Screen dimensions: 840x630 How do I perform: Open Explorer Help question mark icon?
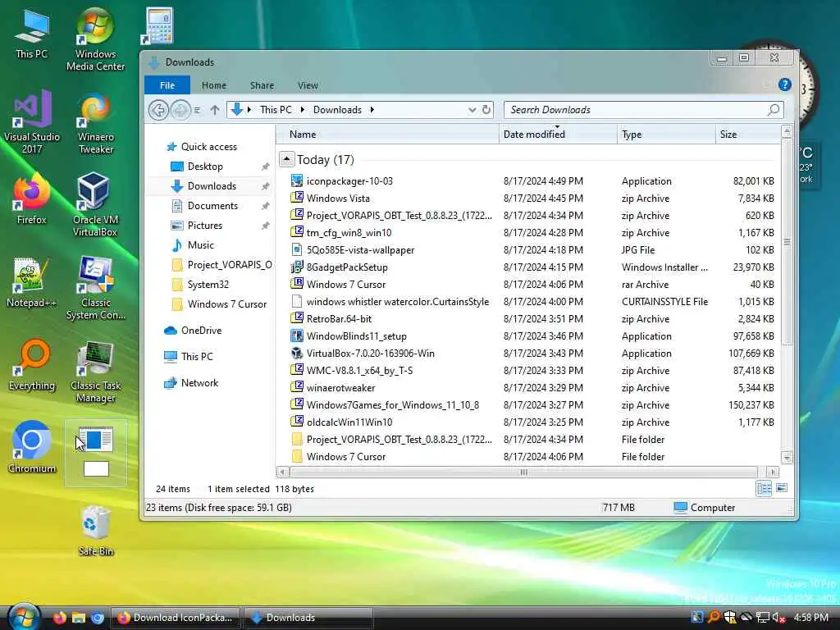[785, 84]
